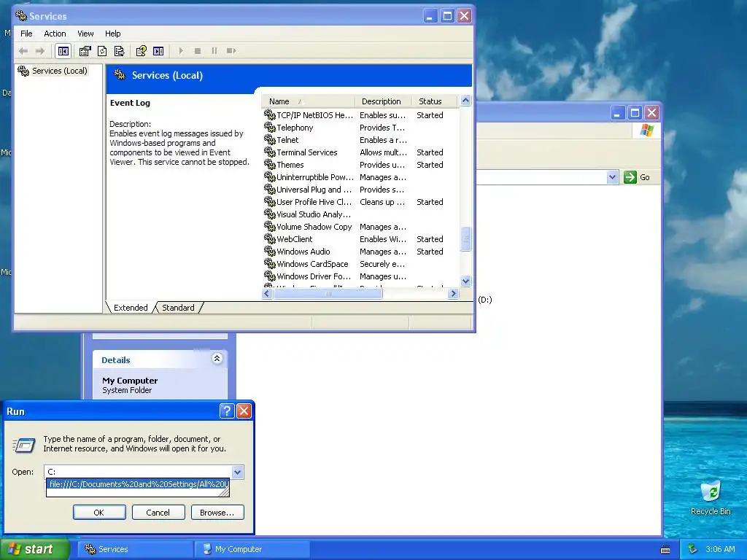Sort services by the Name column header

[x=309, y=101]
